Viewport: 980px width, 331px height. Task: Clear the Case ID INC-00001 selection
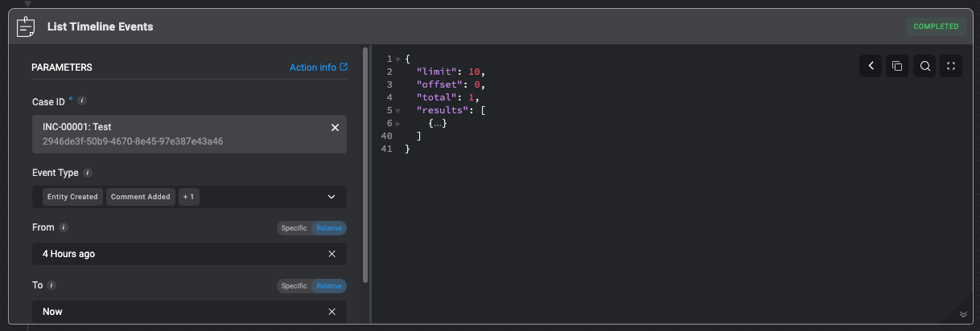(x=336, y=128)
